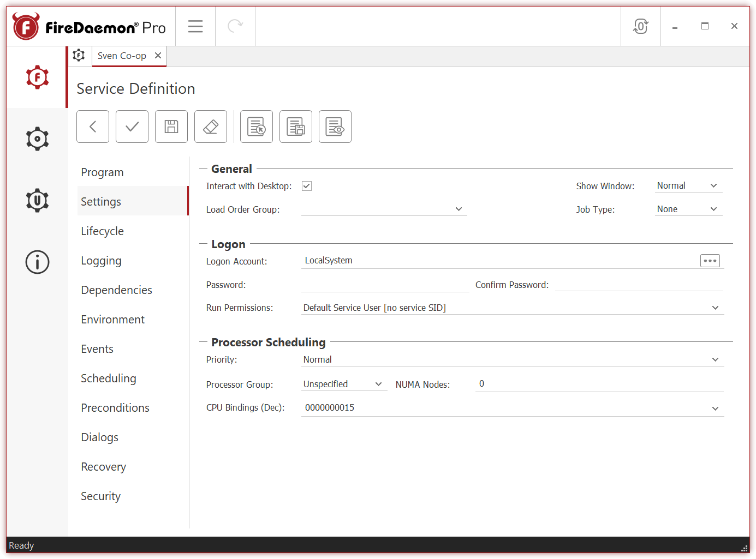
Task: Browse logon account with ellipsis button
Action: tap(710, 261)
